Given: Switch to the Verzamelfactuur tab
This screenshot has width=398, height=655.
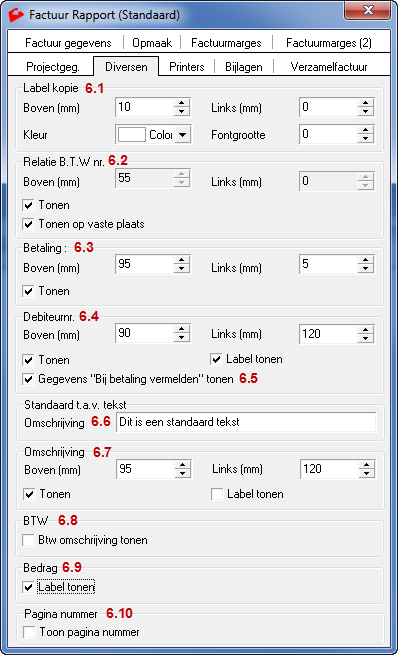Looking at the screenshot, I should pyautogui.click(x=329, y=67).
